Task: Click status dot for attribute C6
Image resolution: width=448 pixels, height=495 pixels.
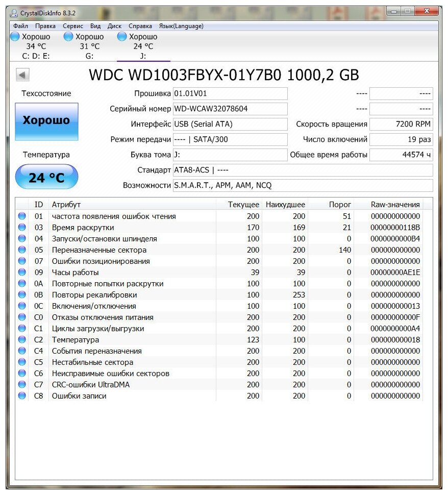Action: click(22, 373)
